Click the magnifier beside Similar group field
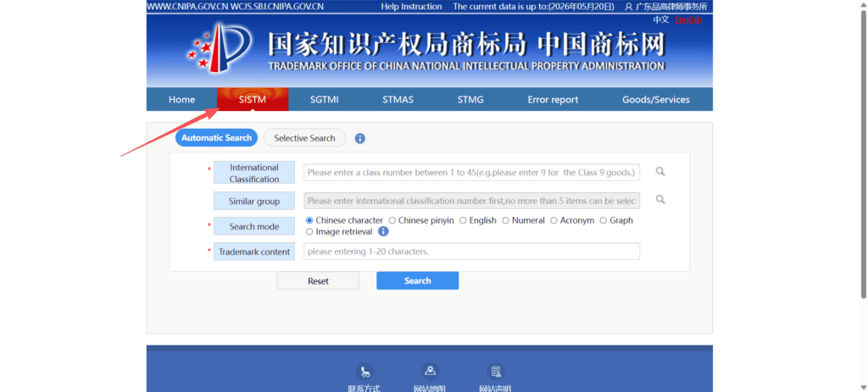The width and height of the screenshot is (868, 392). tap(659, 200)
